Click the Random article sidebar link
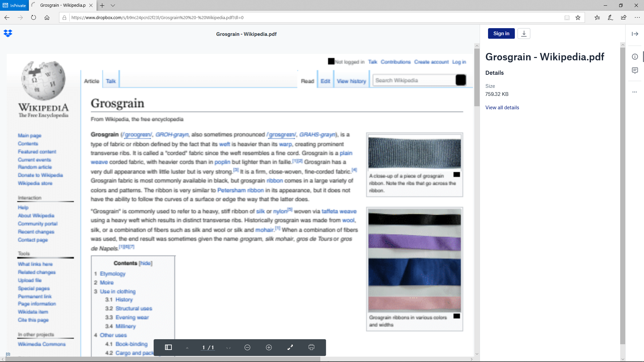 pyautogui.click(x=35, y=167)
